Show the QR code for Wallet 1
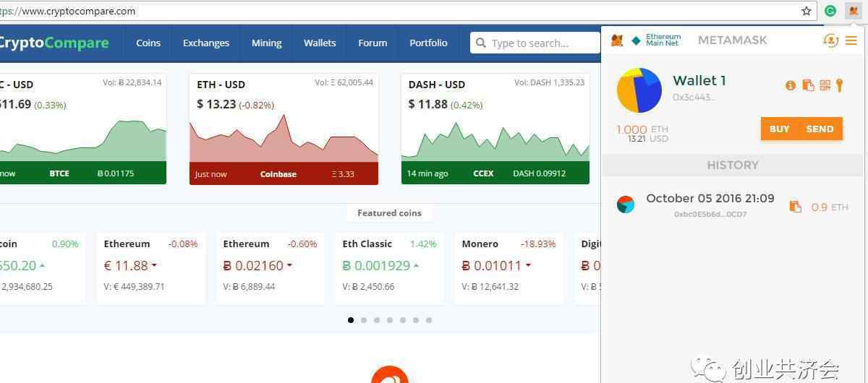 (x=825, y=85)
